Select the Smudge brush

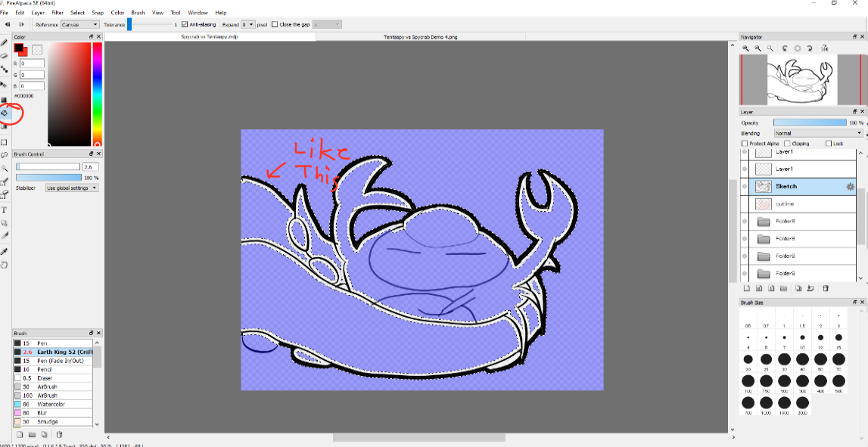(53, 422)
